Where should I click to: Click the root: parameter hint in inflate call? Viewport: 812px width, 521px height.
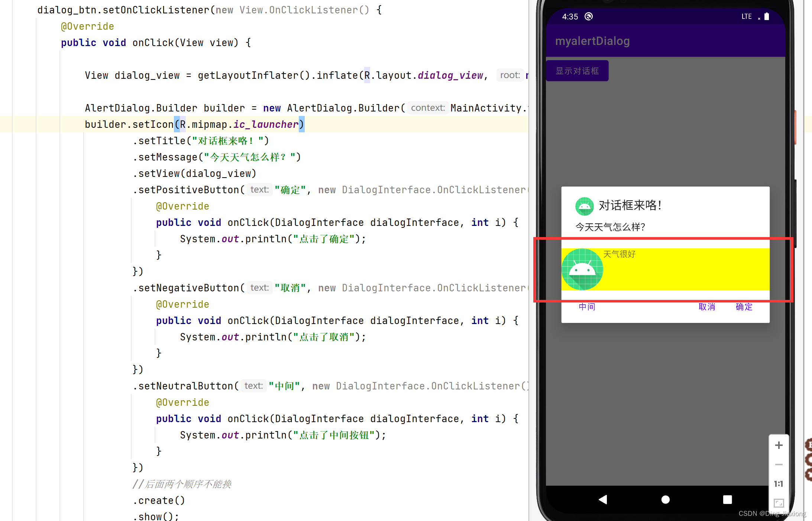click(510, 75)
